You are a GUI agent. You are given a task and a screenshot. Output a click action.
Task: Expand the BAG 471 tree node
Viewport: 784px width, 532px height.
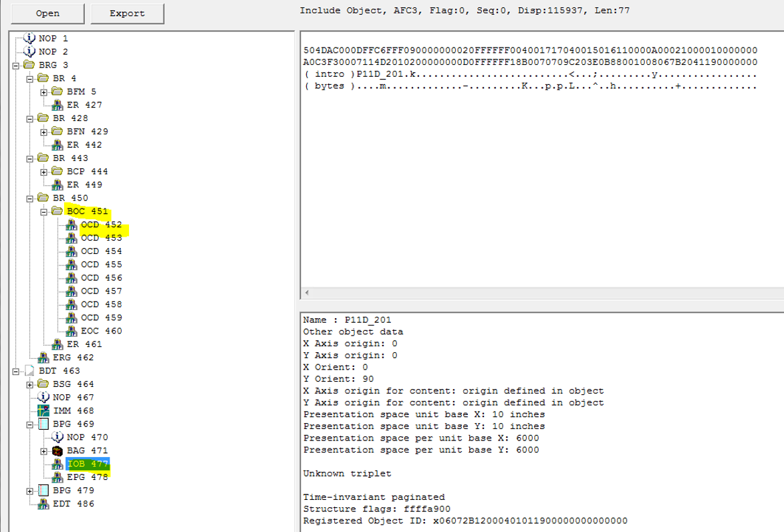click(x=44, y=451)
